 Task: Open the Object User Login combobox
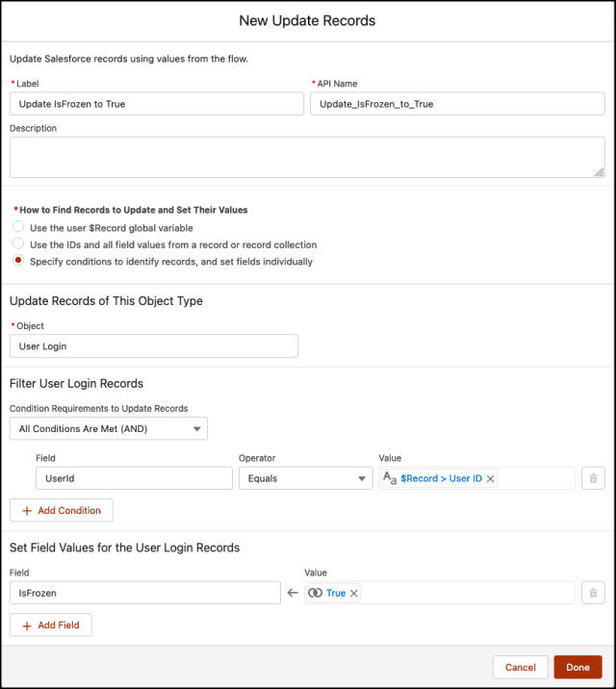(x=154, y=346)
